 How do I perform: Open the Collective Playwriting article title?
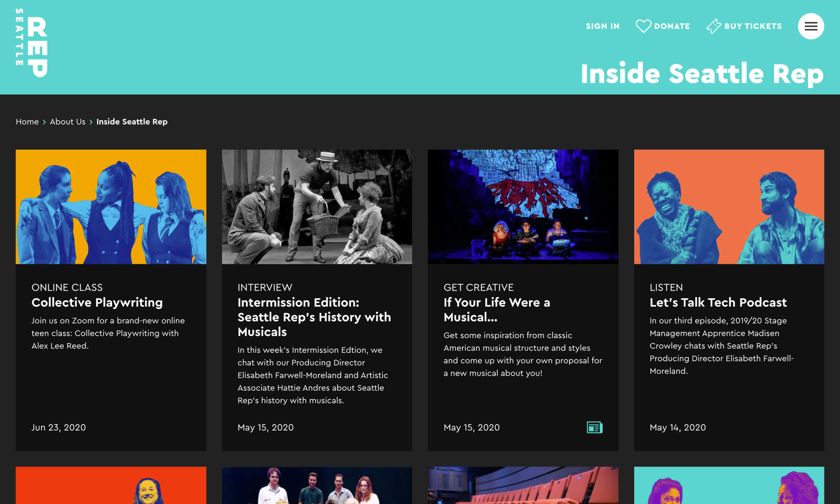(97, 302)
